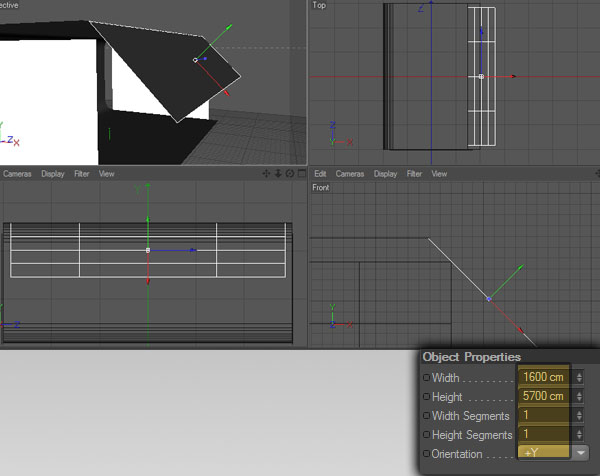Click the Height field showing 5700 cm
This screenshot has width=600, height=476.
pyautogui.click(x=543, y=396)
